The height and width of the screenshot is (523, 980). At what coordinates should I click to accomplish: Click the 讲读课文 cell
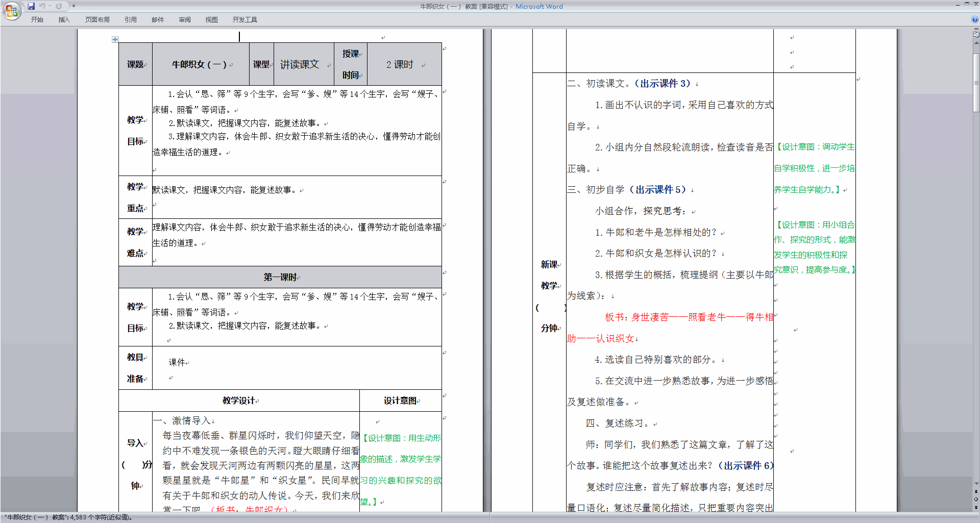tap(304, 64)
